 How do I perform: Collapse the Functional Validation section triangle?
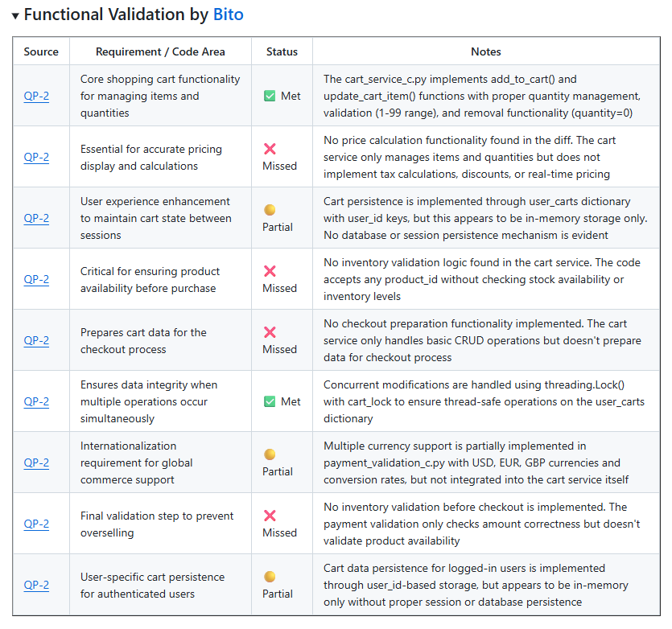click(x=15, y=16)
